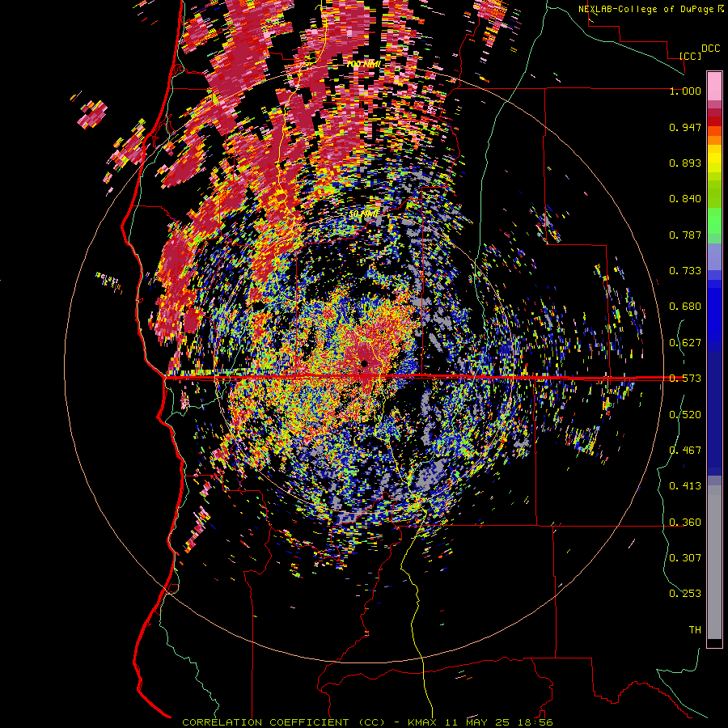Click the CORRELATION COEFFICIENT (CC) caption text
This screenshot has width=728, height=728.
click(x=283, y=722)
